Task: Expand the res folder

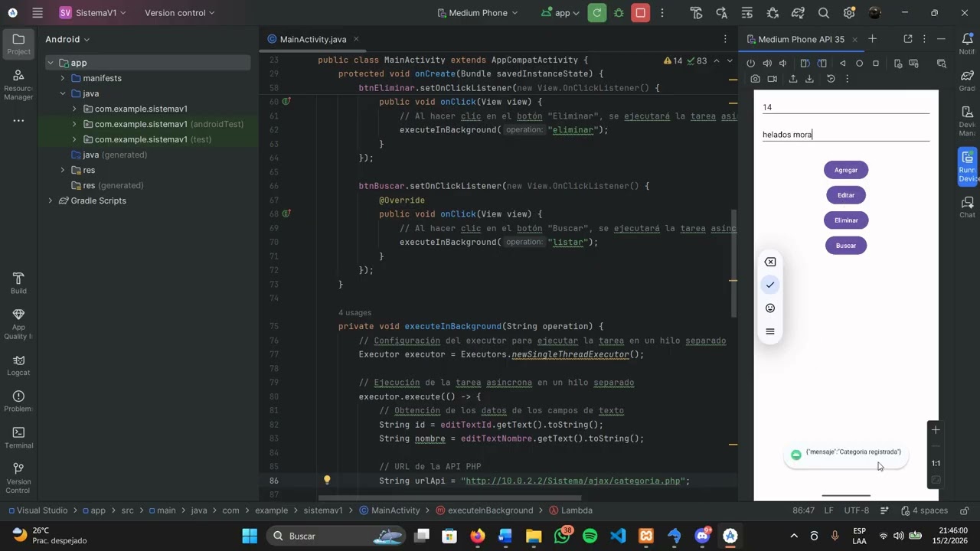Action: click(x=63, y=170)
